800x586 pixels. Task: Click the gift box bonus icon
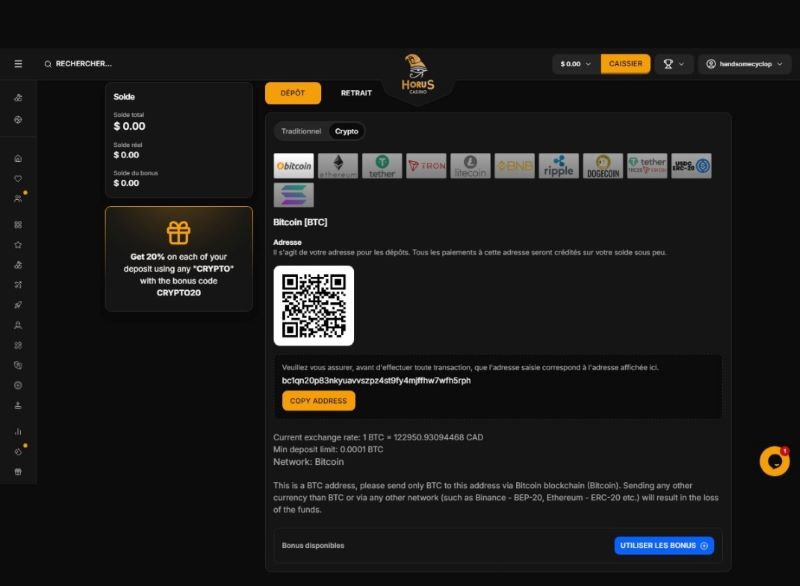(179, 233)
